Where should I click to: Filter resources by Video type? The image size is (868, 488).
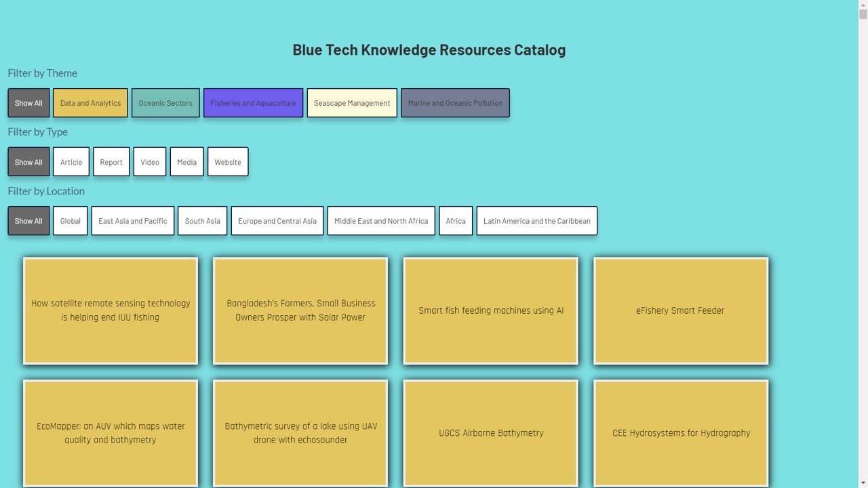click(150, 162)
